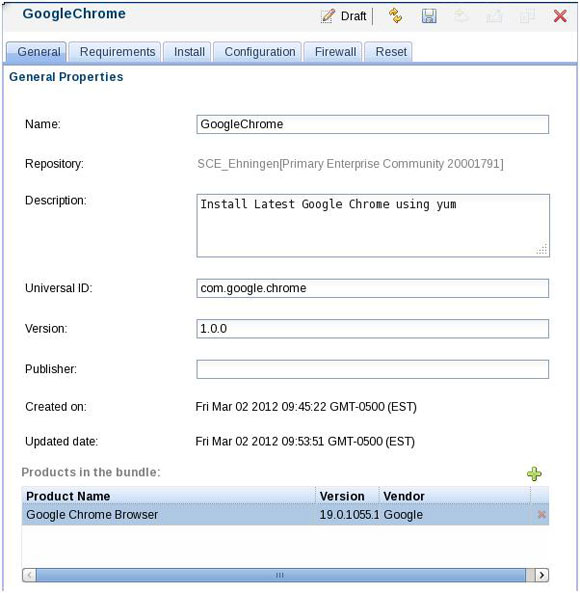Click the Draft status label
The height and width of the screenshot is (593, 580).
(353, 16)
